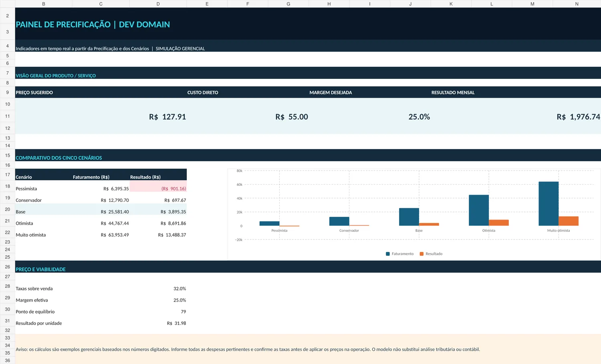Click the 80k axis label on chart

point(239,171)
